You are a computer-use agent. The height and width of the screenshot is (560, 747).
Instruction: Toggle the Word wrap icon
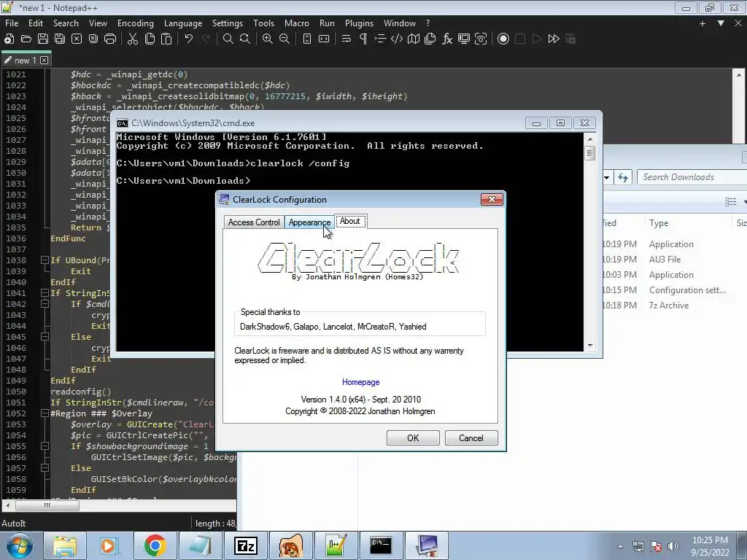click(347, 39)
